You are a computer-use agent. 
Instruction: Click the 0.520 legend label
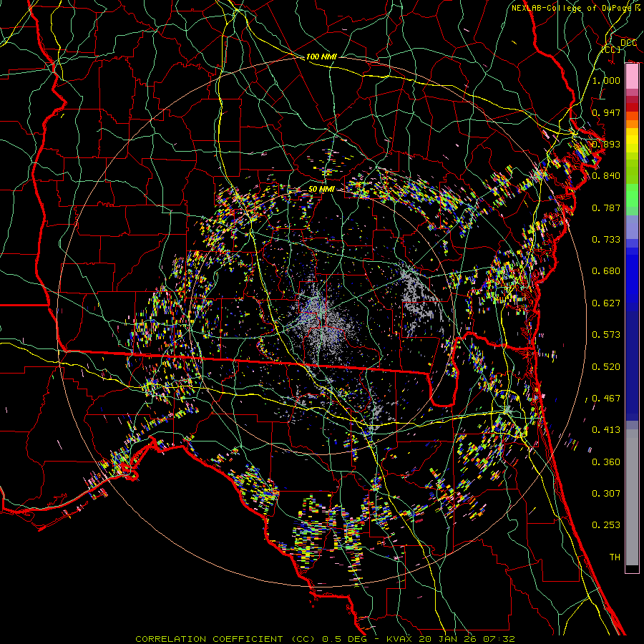point(606,366)
